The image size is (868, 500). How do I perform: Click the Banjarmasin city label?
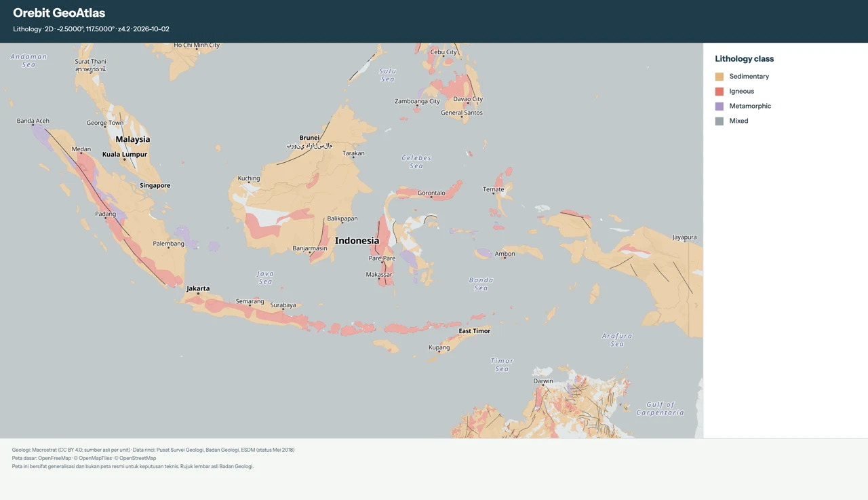(x=310, y=248)
